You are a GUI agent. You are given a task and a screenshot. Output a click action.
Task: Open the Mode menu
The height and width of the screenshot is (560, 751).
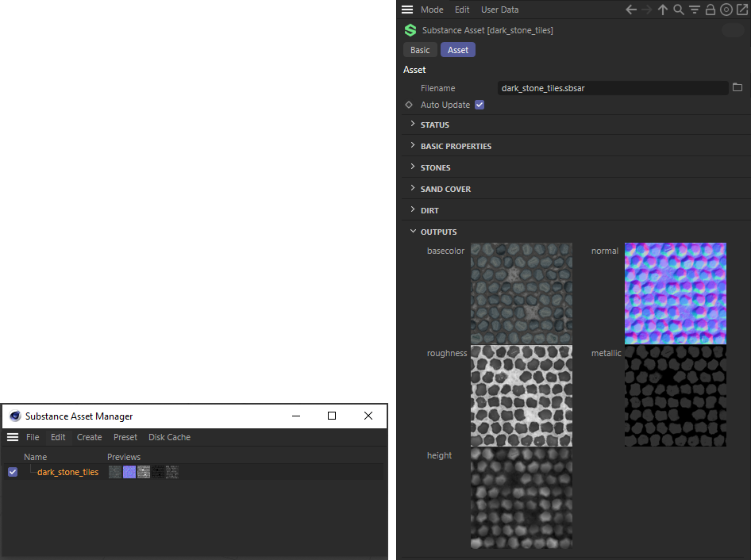(x=432, y=10)
